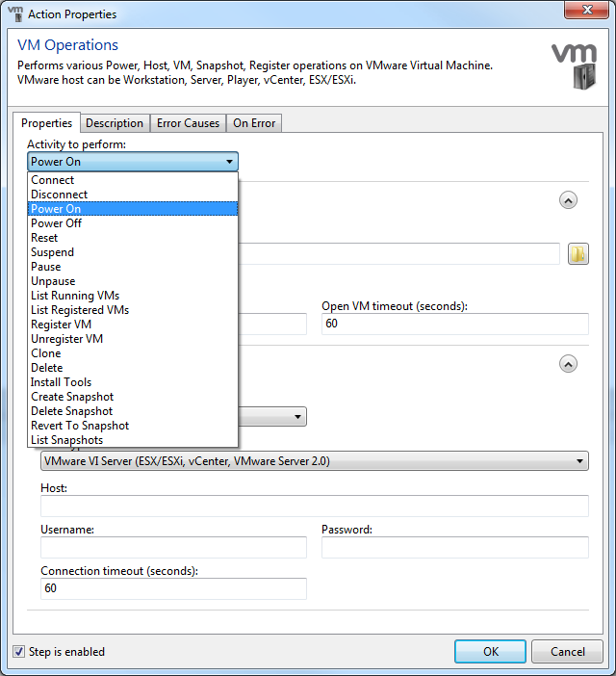This screenshot has height=676, width=616.
Task: Choose Install Tools activity
Action: tap(133, 382)
